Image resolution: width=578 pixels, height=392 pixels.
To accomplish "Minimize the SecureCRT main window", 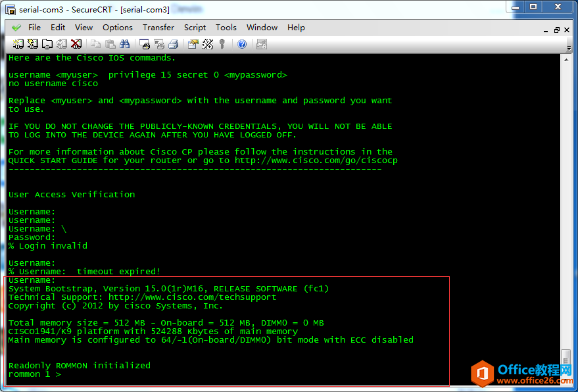I will [x=516, y=7].
